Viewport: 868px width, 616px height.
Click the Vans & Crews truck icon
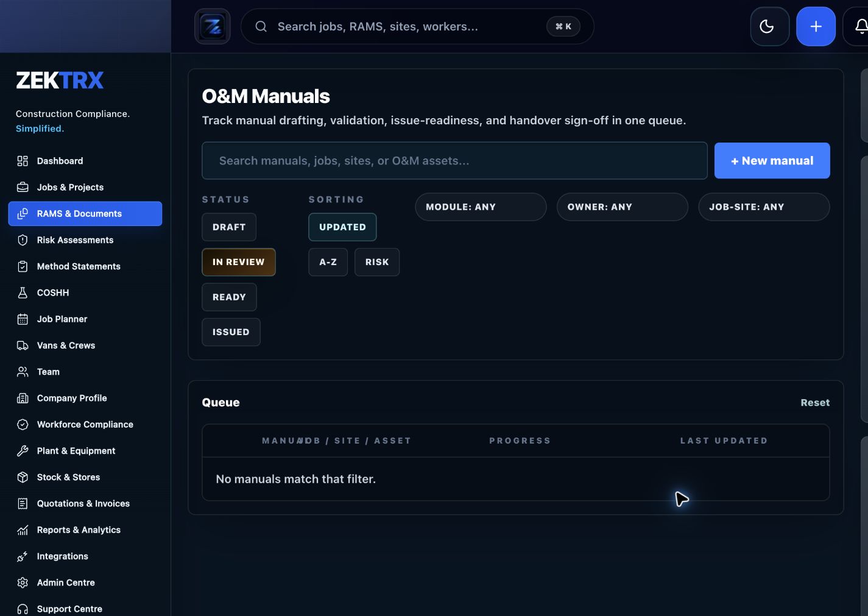pos(23,345)
